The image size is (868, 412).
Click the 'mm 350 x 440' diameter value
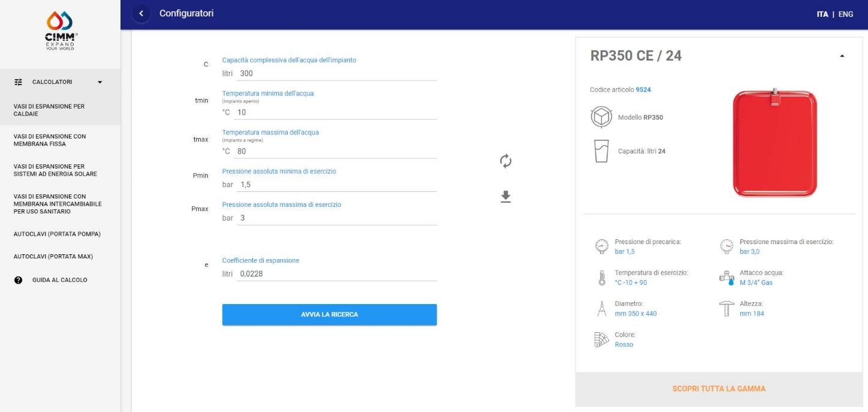[x=636, y=313]
